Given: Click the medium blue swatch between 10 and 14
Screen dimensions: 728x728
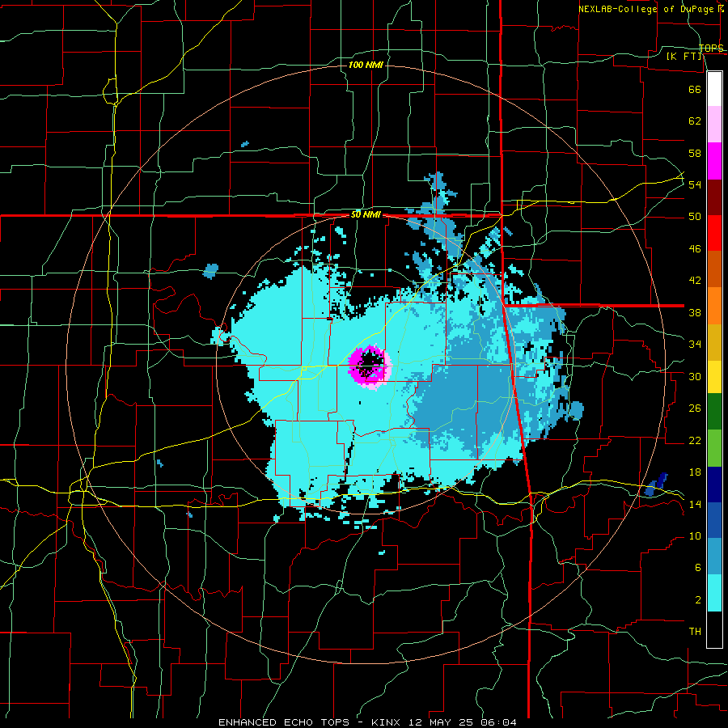Looking at the screenshot, I should (714, 520).
